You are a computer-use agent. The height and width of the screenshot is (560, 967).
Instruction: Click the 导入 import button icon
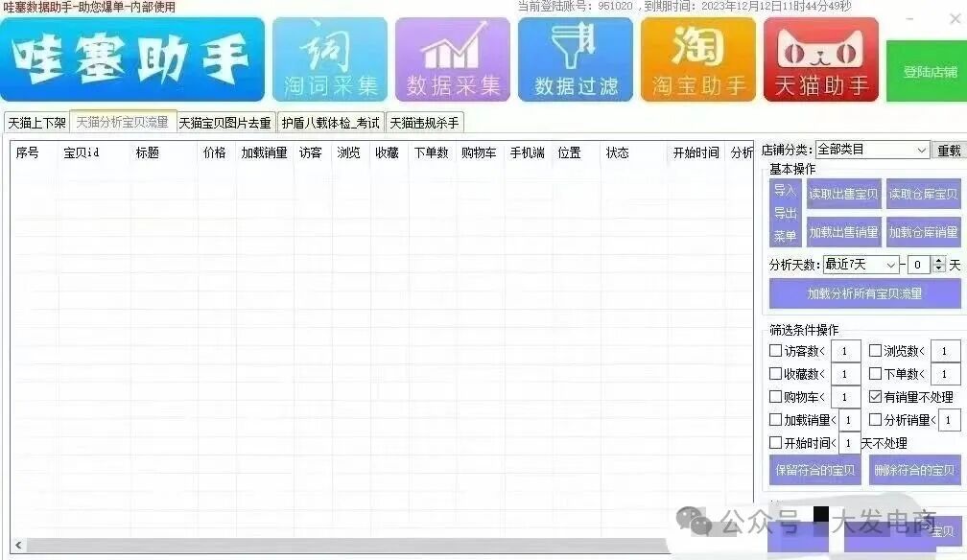pyautogui.click(x=784, y=192)
